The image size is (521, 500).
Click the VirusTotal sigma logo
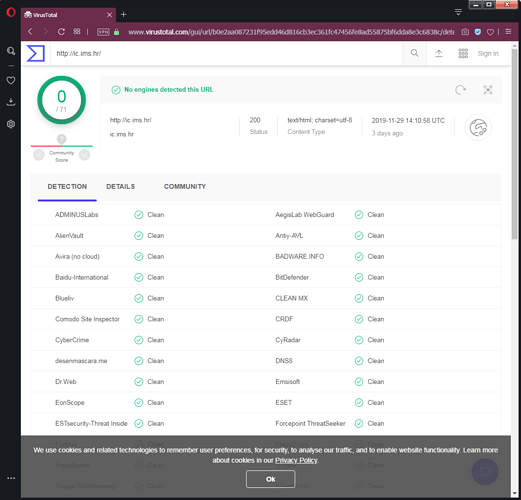point(36,53)
